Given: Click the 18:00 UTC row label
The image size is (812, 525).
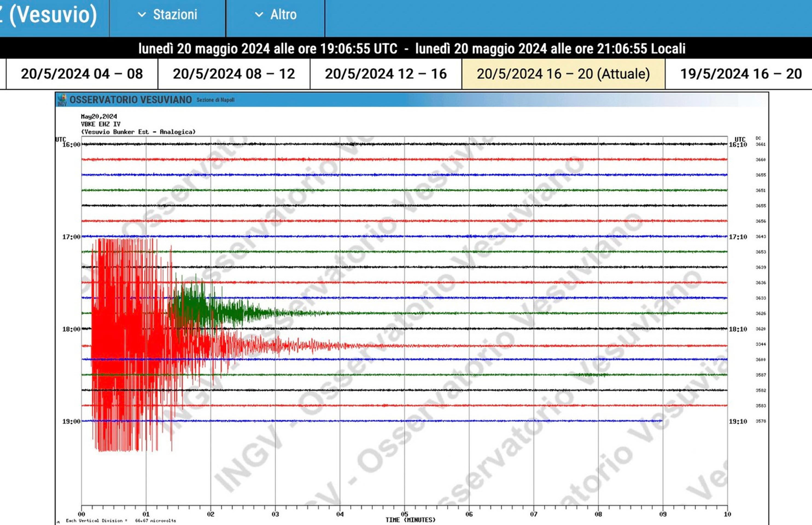Looking at the screenshot, I should click(71, 329).
